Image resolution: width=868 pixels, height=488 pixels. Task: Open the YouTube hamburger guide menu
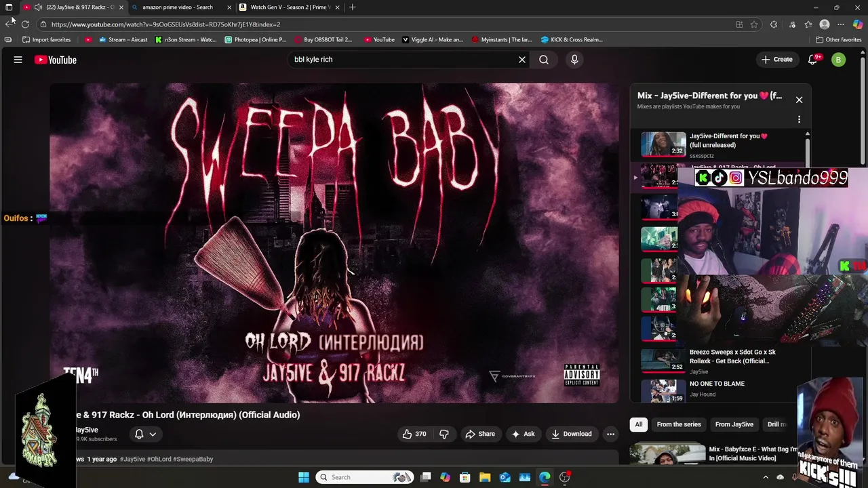click(18, 60)
